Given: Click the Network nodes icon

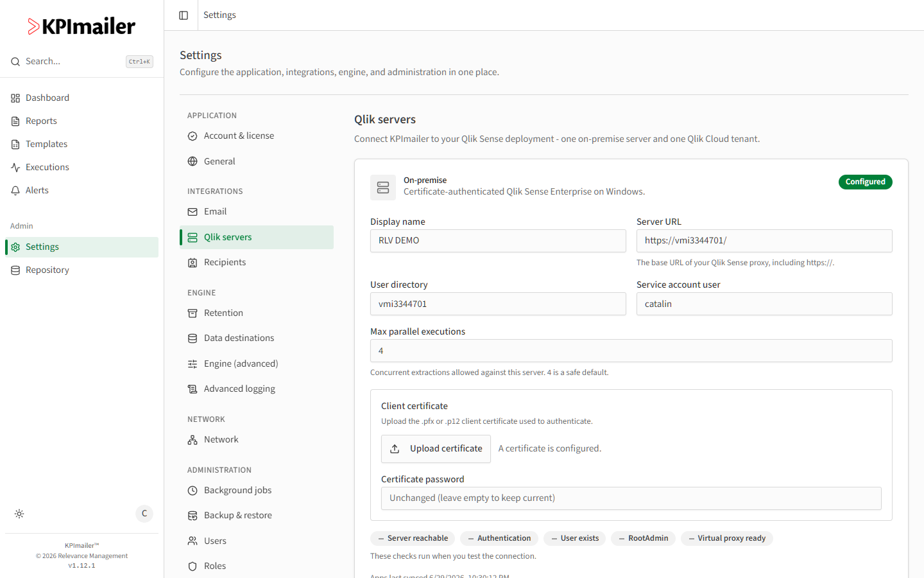Looking at the screenshot, I should pos(193,440).
